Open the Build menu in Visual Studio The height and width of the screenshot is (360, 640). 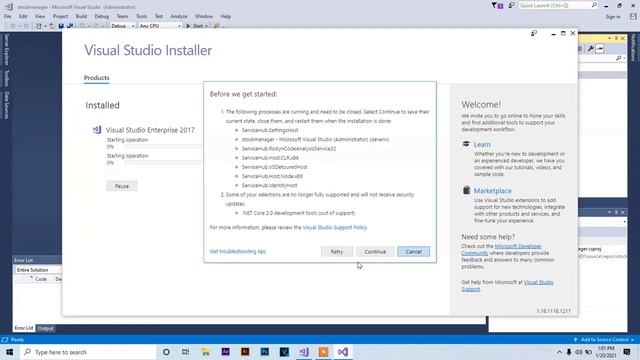[x=81, y=16]
